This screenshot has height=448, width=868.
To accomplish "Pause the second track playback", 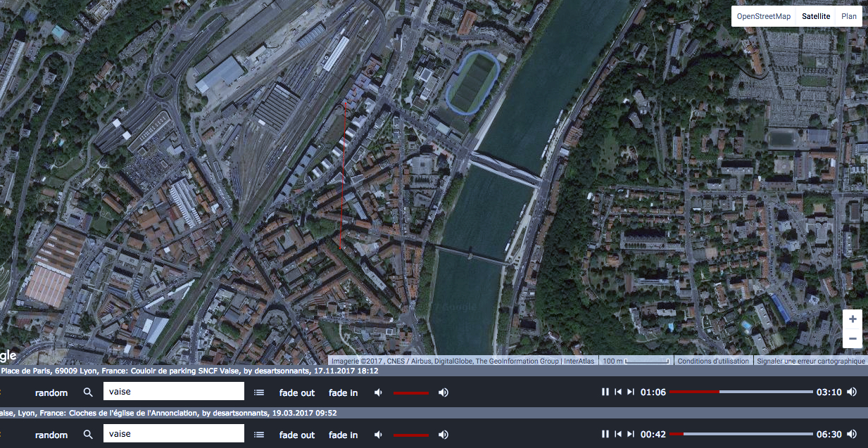I will tap(605, 435).
